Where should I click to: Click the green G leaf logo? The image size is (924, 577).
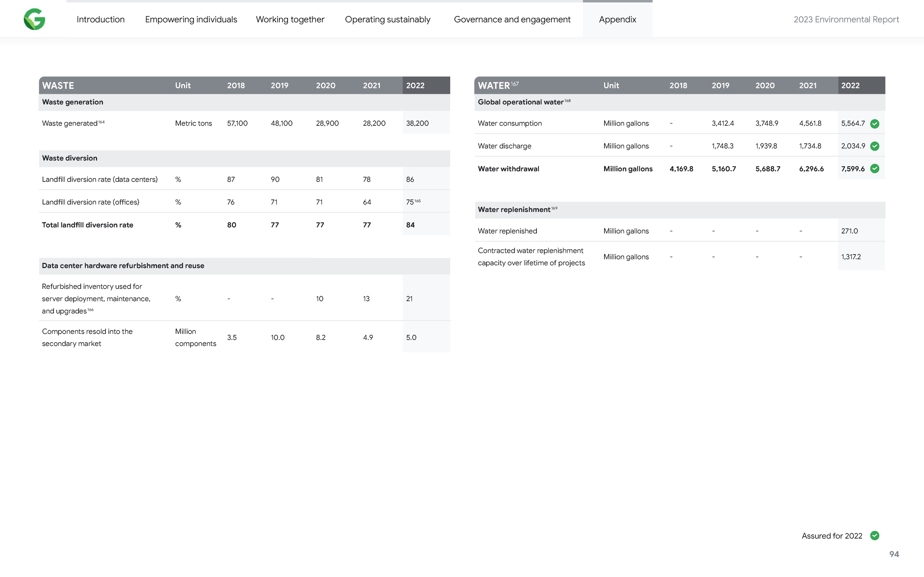pos(34,19)
